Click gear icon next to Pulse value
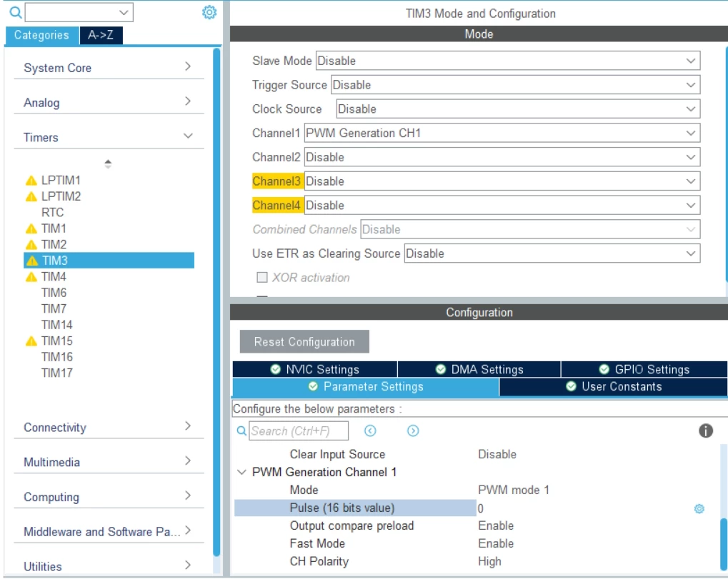 [x=699, y=509]
